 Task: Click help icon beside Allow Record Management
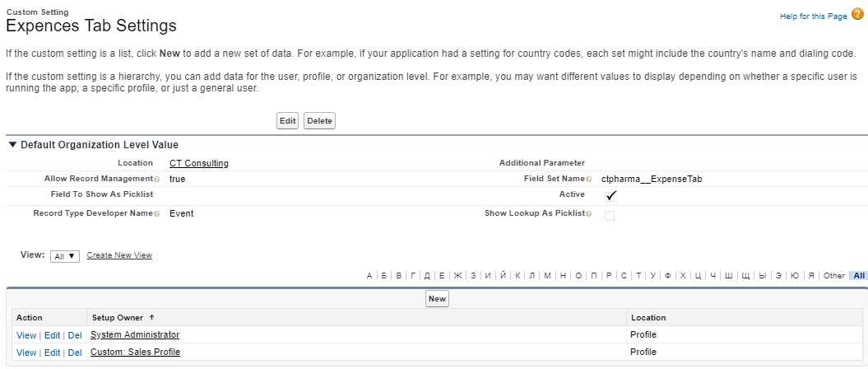point(156,179)
